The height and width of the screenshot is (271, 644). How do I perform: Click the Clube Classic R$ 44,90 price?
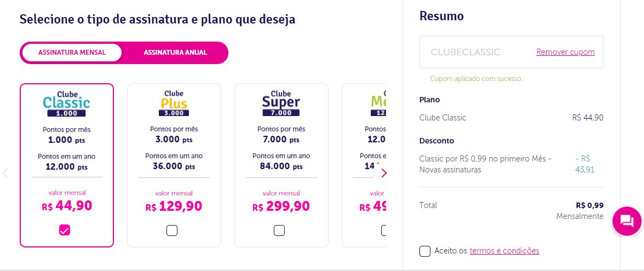click(67, 206)
